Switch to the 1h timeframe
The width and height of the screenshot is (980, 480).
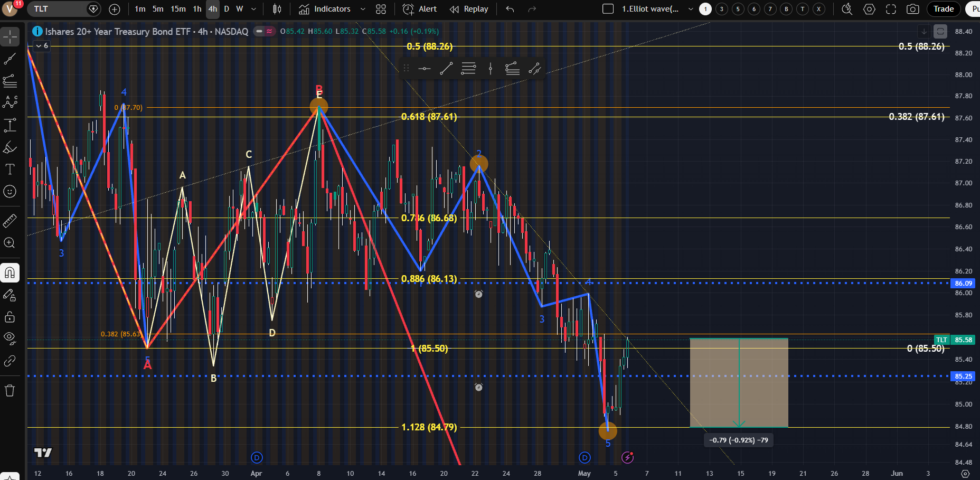(197, 9)
